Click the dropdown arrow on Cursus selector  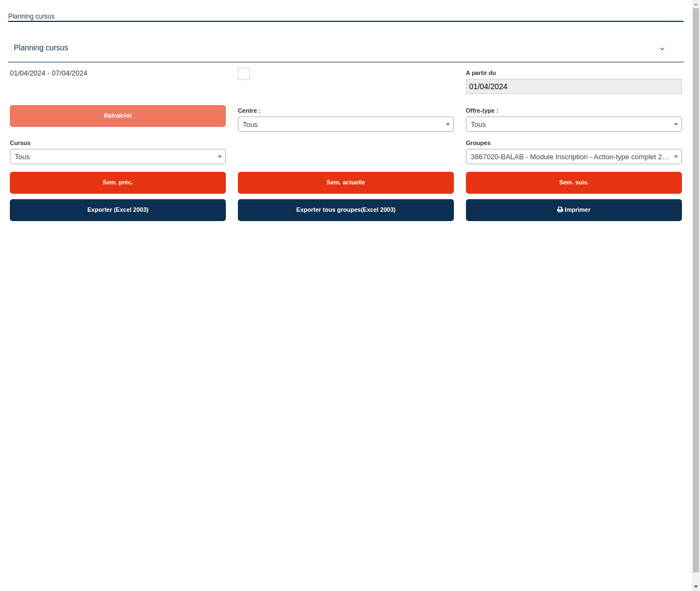click(220, 157)
